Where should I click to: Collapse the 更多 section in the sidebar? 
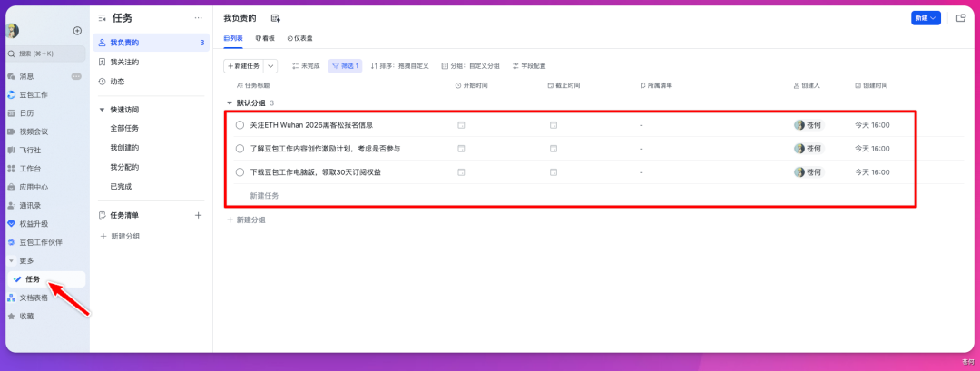tap(11, 260)
